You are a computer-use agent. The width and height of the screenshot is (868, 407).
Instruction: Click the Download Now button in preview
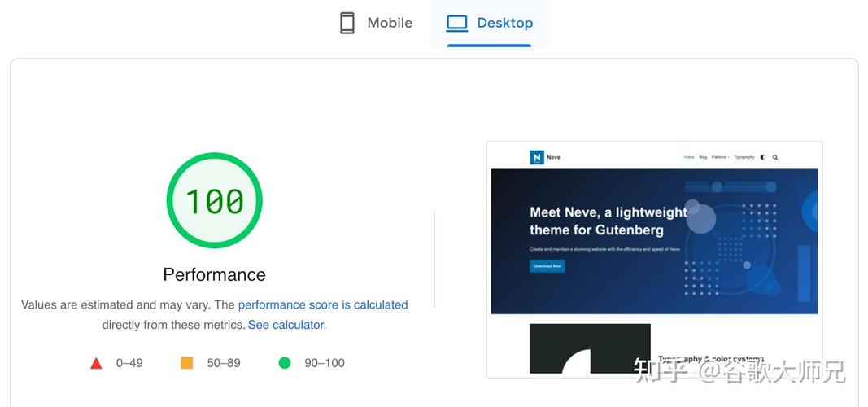(x=547, y=266)
